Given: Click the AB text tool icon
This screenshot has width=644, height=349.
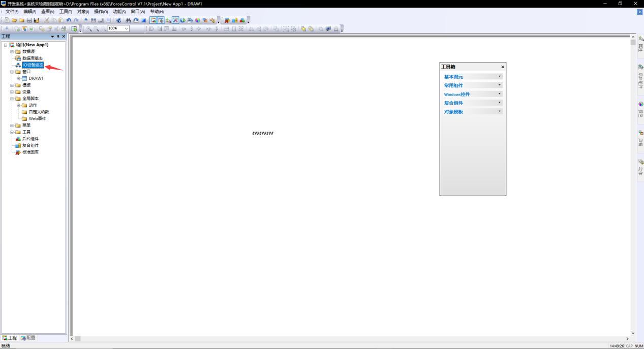Looking at the screenshot, I should tap(64, 29).
